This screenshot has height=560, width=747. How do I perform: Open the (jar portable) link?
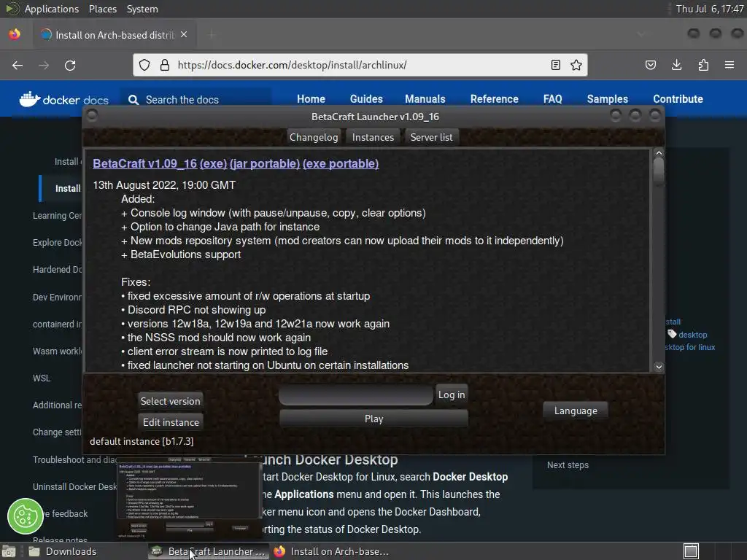[265, 163]
